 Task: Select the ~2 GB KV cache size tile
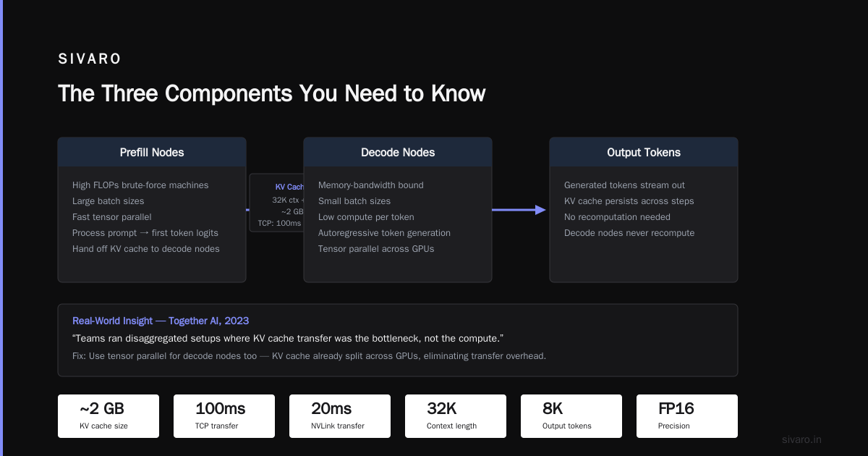pyautogui.click(x=109, y=416)
